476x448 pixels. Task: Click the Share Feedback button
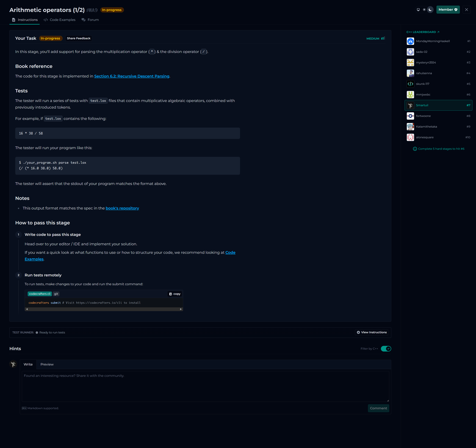point(79,38)
